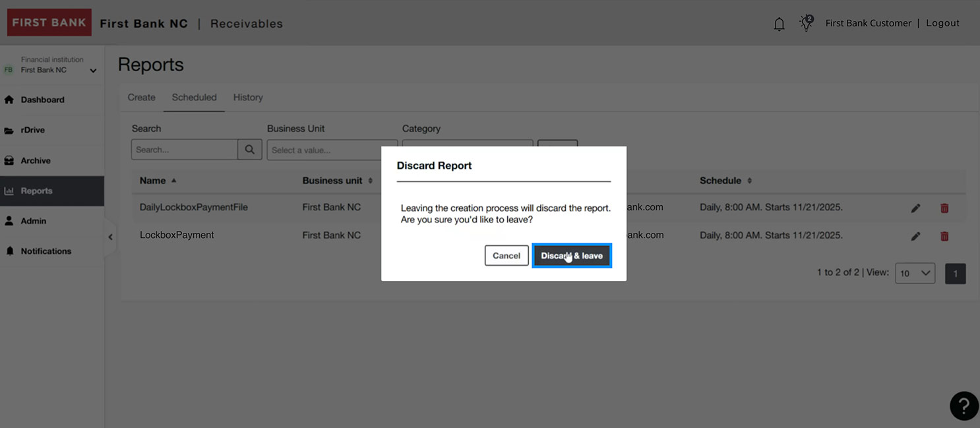Edit the DailyLockboxPaymentFile report with pencil icon

915,207
